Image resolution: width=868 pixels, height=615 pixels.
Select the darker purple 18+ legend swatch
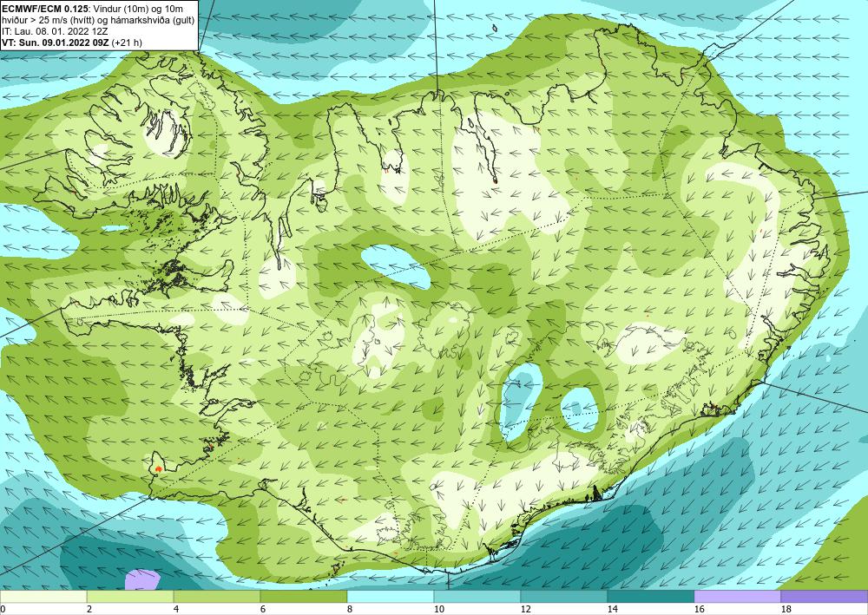pyautogui.click(x=825, y=596)
